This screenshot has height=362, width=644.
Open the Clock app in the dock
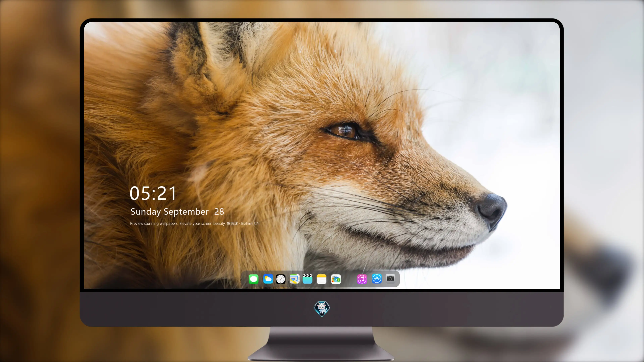[x=281, y=279]
